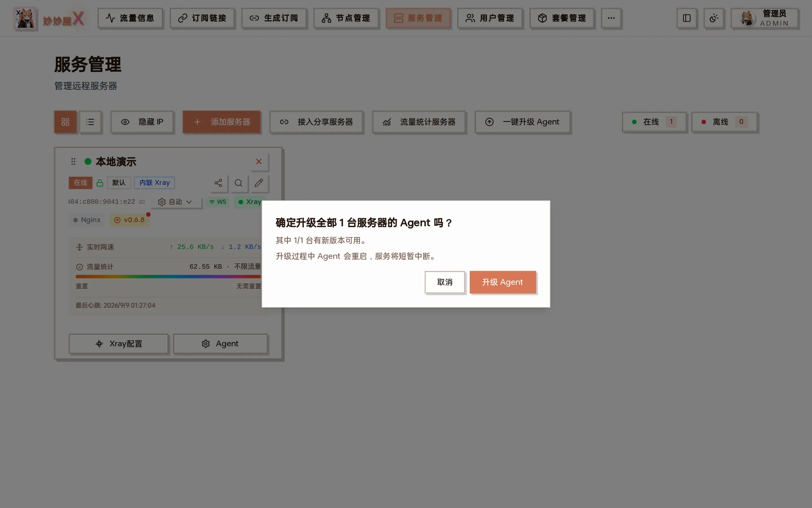This screenshot has height=508, width=812.
Task: Click 接入分享服务器 button
Action: [x=316, y=122]
